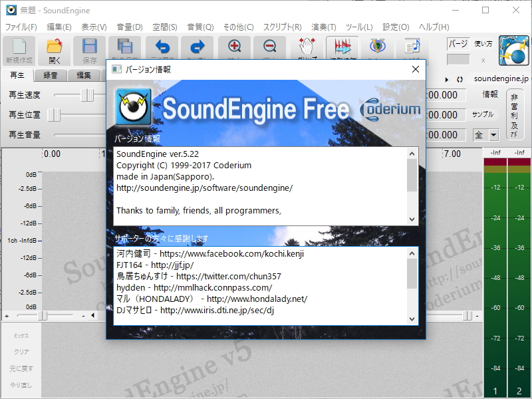The width and height of the screenshot is (532, 399).
Task: Click the left-pointing arrow below the waveform
Action: [x=92, y=315]
